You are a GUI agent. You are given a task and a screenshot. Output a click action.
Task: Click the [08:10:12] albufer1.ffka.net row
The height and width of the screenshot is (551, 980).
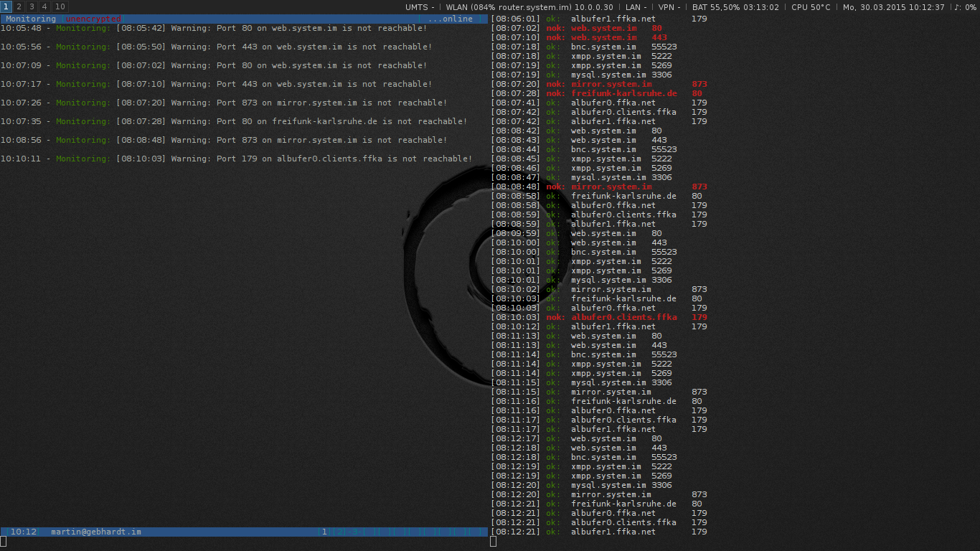[599, 326]
